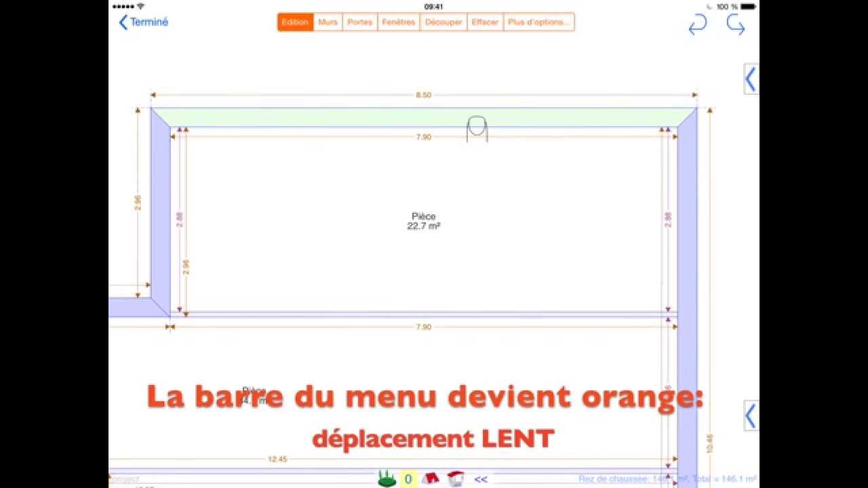
Task: Open the Portes tab
Action: (359, 22)
